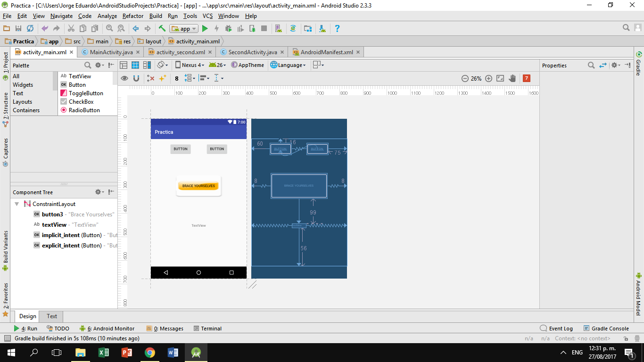Click the layout breadcrumb folder
The height and width of the screenshot is (362, 644).
149,41
